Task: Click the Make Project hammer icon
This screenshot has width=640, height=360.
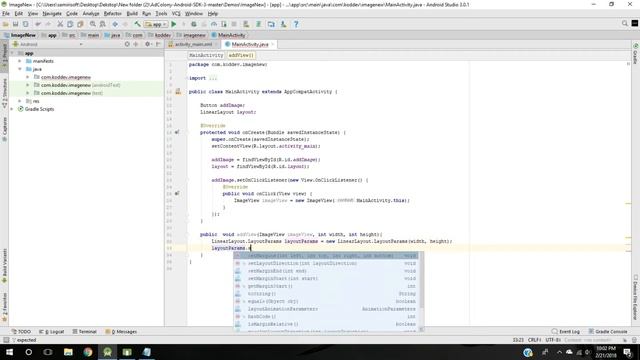Action: [138, 24]
